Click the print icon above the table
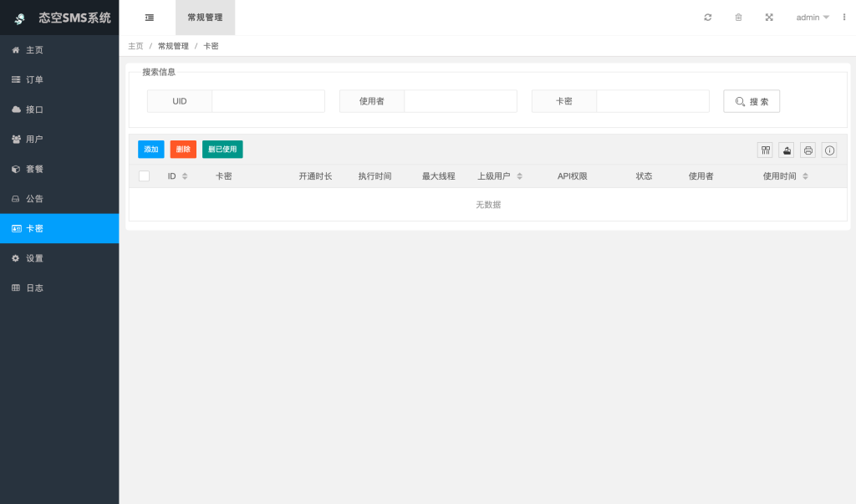This screenshot has height=504, width=856. tap(808, 150)
